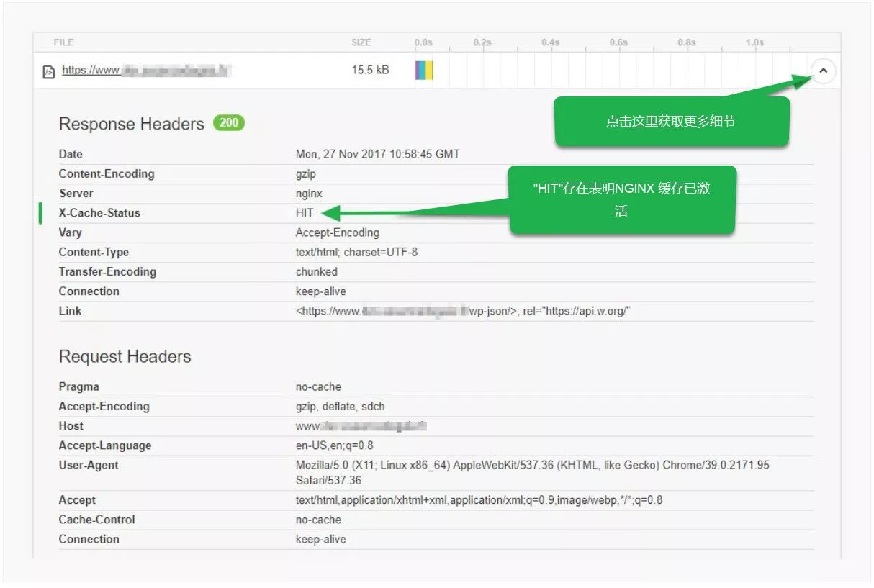Select the wp-json Link header value

(464, 311)
